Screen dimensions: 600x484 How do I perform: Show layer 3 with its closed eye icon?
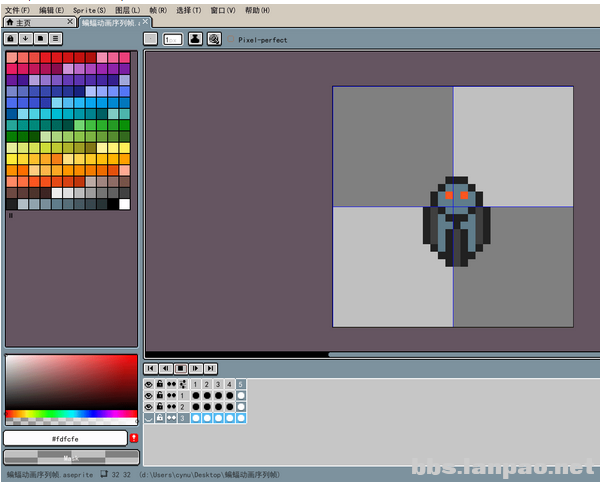[148, 418]
